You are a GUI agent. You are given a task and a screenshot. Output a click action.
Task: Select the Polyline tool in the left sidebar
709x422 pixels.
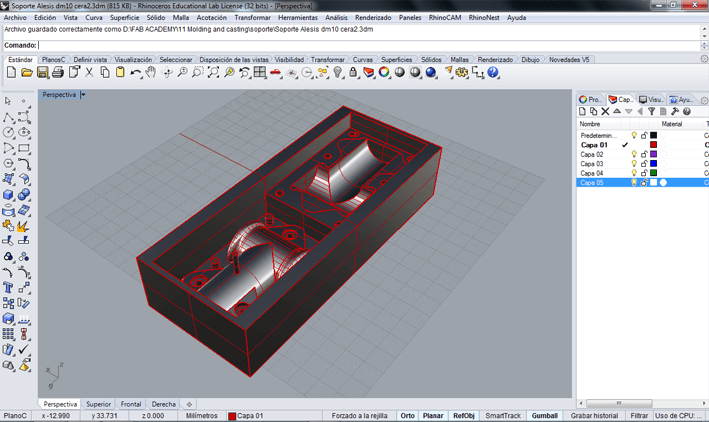pyautogui.click(x=8, y=118)
